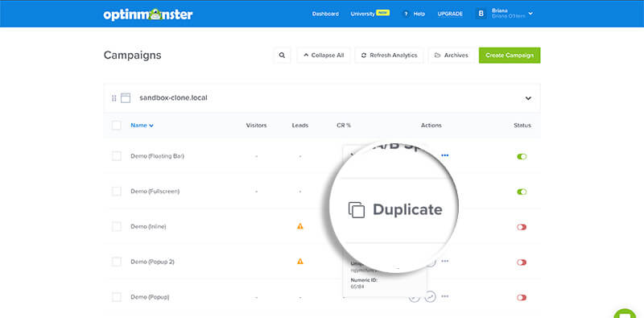The image size is (644, 318).
Task: Check the Demo (Fullscreen) checkbox
Action: point(117,192)
